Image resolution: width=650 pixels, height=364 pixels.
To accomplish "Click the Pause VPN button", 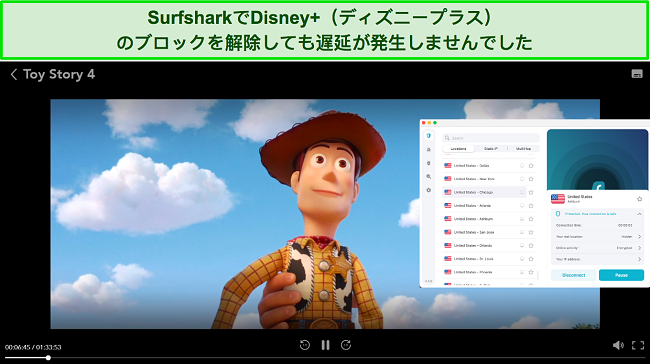I will [x=621, y=275].
